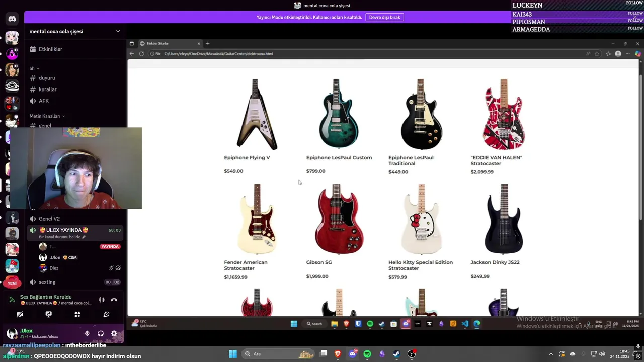Click the Jackson Dinky JS22 title
Image resolution: width=644 pixels, height=362 pixels.
[x=495, y=262]
